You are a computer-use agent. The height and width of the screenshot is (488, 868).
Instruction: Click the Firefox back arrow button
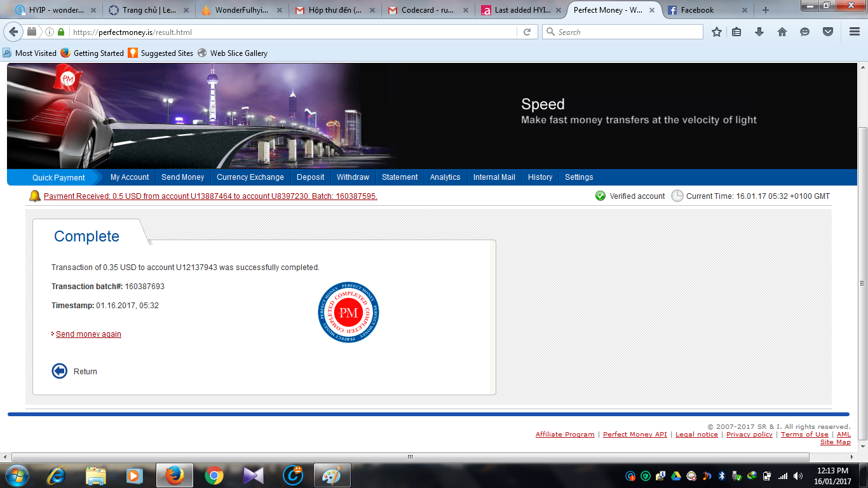(x=13, y=32)
